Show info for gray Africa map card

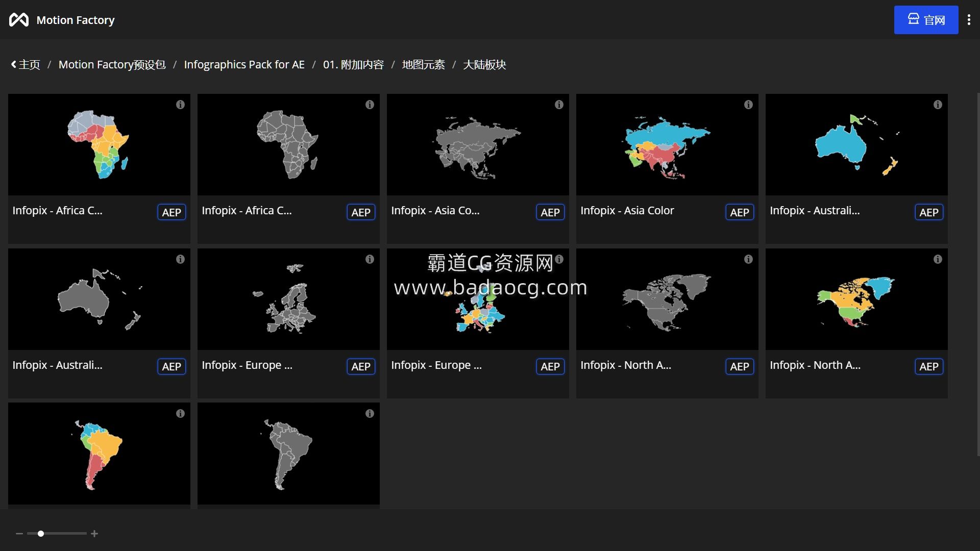coord(370,105)
